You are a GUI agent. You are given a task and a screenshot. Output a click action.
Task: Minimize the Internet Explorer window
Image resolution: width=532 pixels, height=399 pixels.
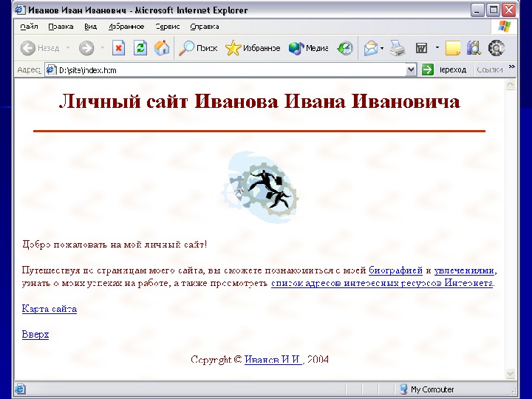[x=477, y=10]
